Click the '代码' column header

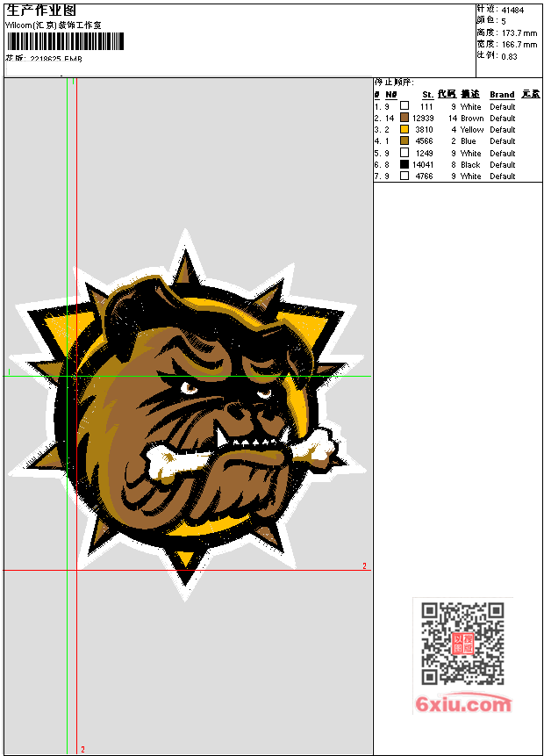pos(447,94)
